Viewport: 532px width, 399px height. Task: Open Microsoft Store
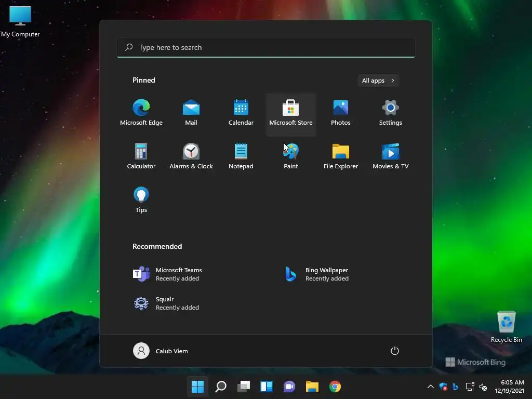[x=291, y=114]
